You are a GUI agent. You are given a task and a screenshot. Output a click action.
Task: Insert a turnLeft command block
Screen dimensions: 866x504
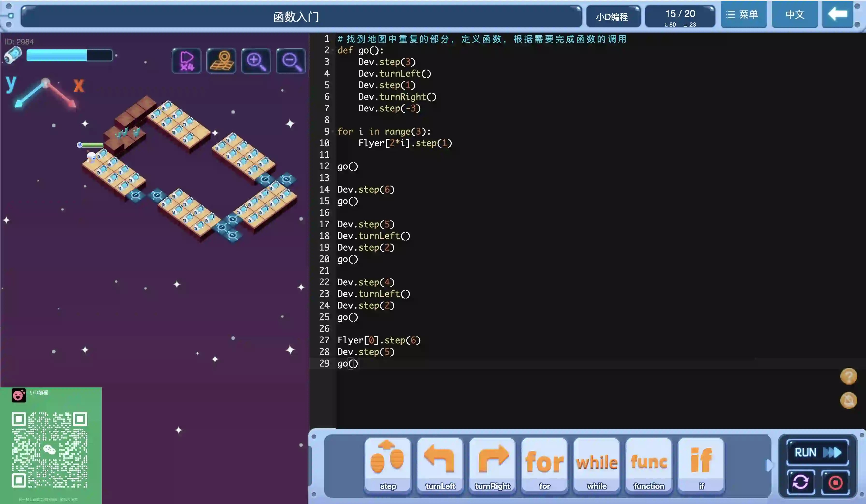tap(440, 464)
